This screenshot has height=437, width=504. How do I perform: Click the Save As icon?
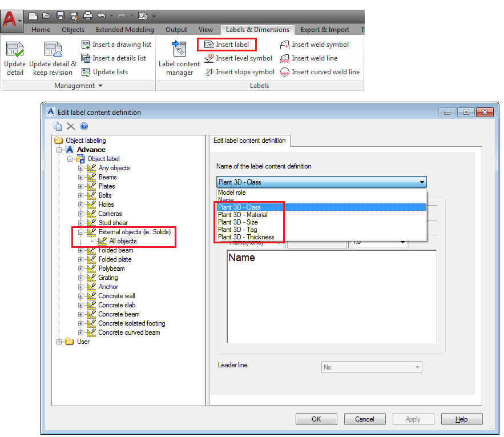pyautogui.click(x=74, y=16)
